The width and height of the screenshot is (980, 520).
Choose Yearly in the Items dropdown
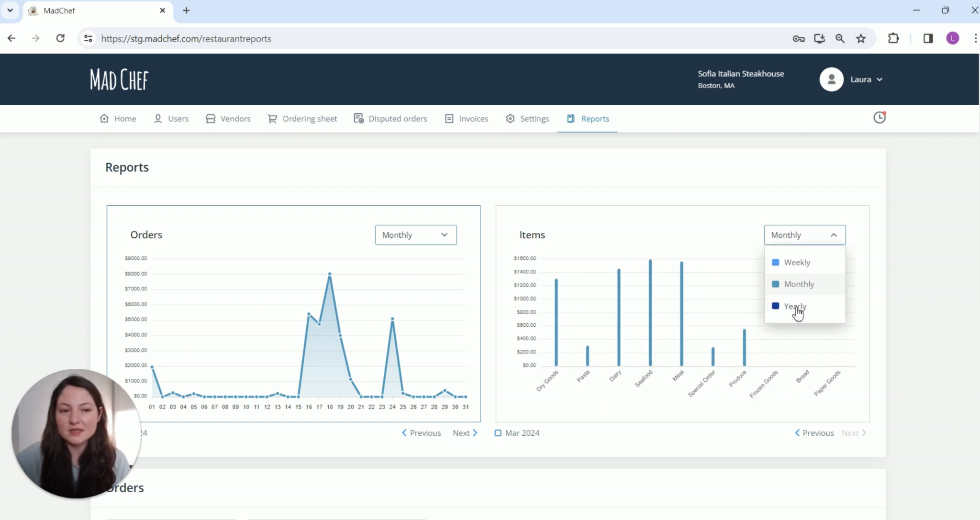[x=804, y=306]
